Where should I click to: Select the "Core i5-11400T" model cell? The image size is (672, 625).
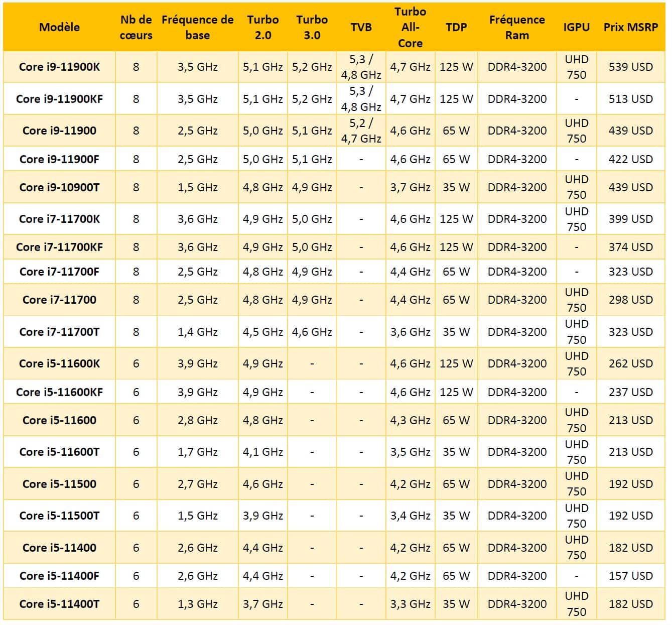coord(59,604)
